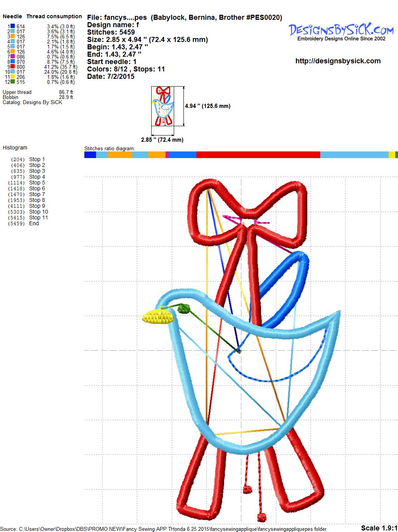Select Stop 9 in the histogram list

(37, 206)
